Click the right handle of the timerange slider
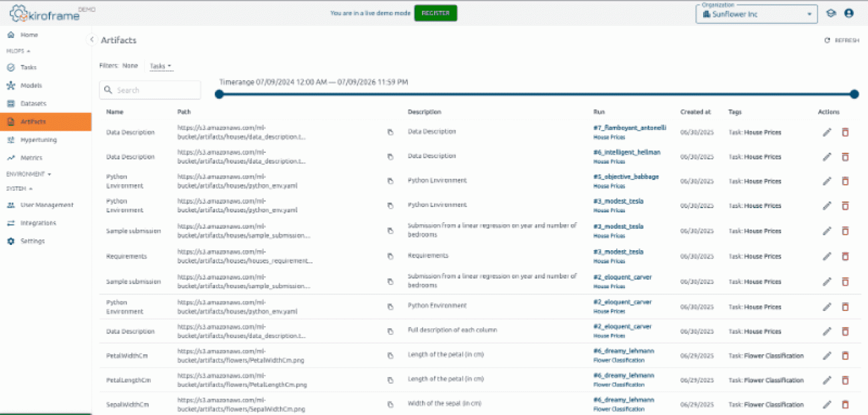868x415 pixels. [855, 94]
